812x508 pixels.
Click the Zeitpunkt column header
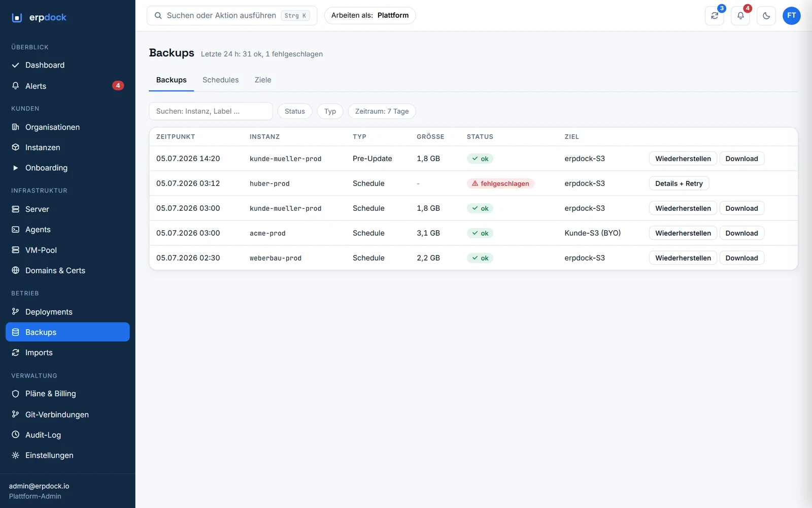coord(176,137)
